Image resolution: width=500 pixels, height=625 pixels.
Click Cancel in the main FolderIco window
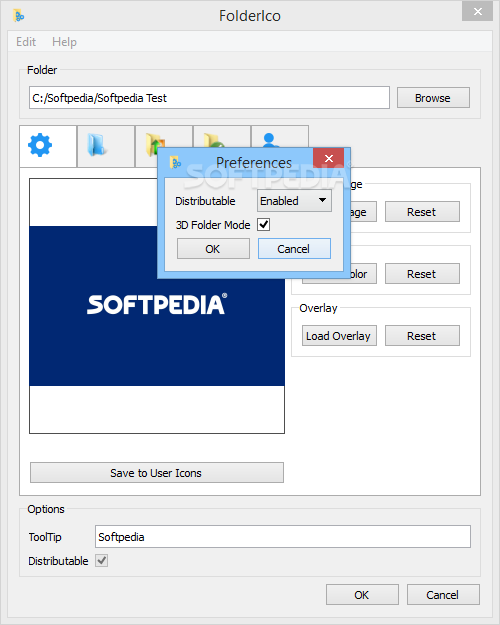click(443, 595)
